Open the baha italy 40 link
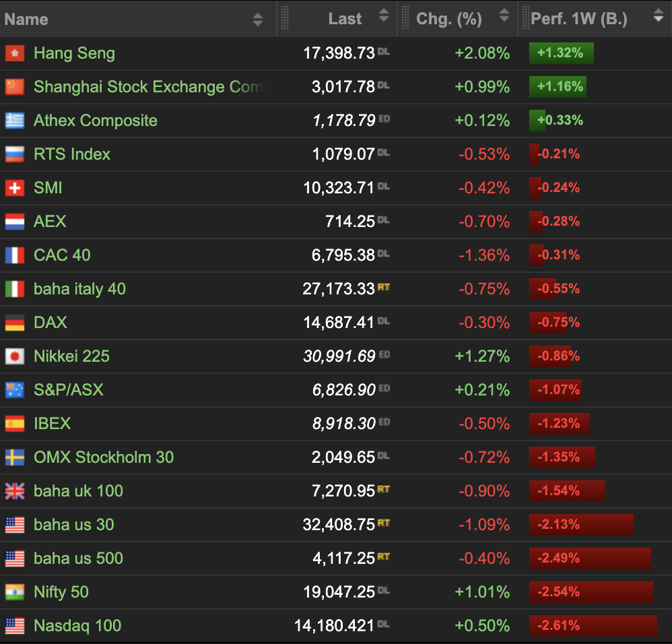This screenshot has width=672, height=644. click(x=79, y=289)
